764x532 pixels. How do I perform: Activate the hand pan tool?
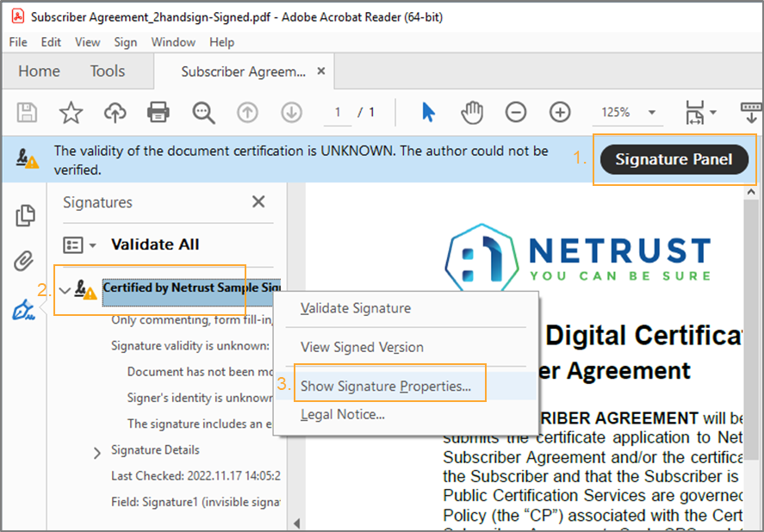tap(472, 112)
